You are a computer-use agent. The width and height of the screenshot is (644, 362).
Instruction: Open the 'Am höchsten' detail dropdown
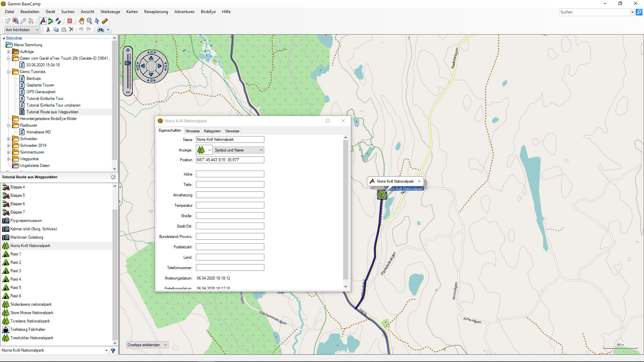pos(22,29)
